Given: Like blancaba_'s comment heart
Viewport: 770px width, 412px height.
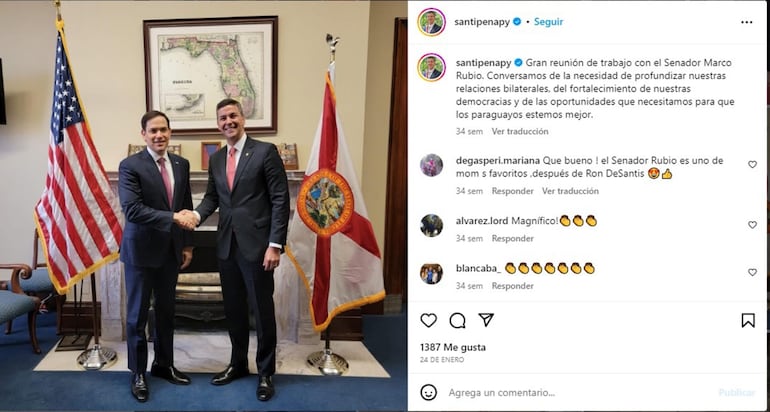Looking at the screenshot, I should coord(752,272).
